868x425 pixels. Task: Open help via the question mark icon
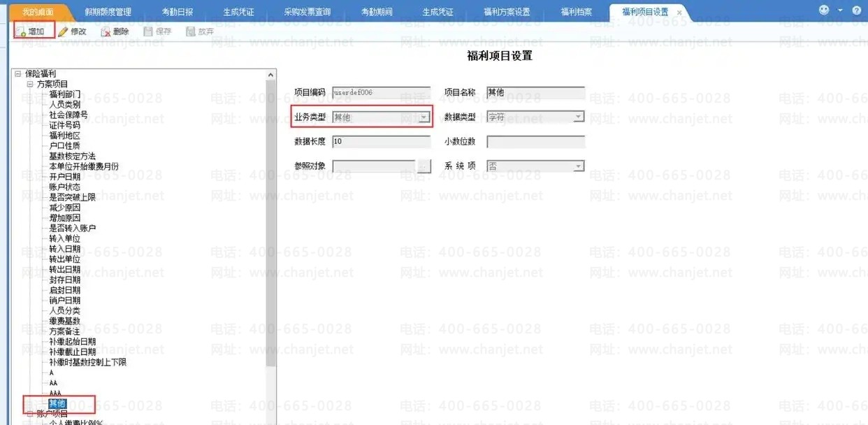pos(857,10)
